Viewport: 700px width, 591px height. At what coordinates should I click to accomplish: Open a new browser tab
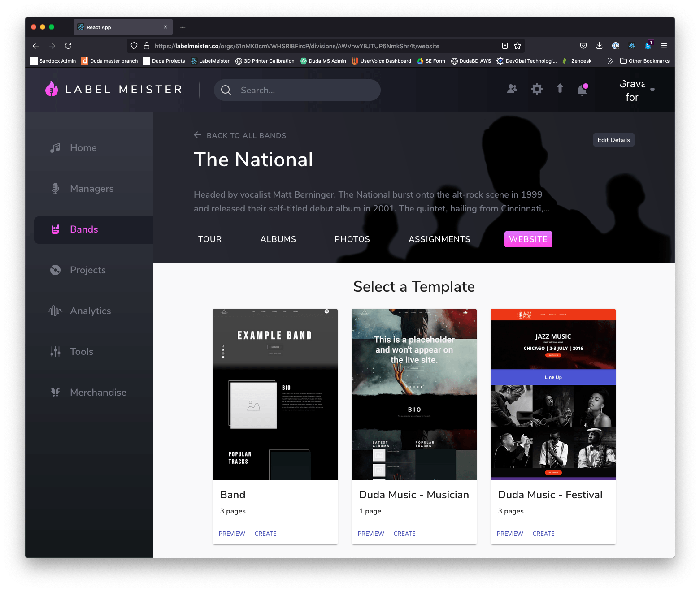coord(183,27)
